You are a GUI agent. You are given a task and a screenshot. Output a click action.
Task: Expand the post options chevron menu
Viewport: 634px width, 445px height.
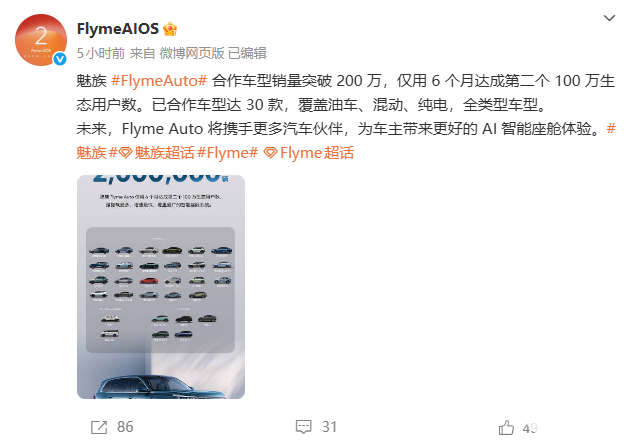tap(609, 18)
